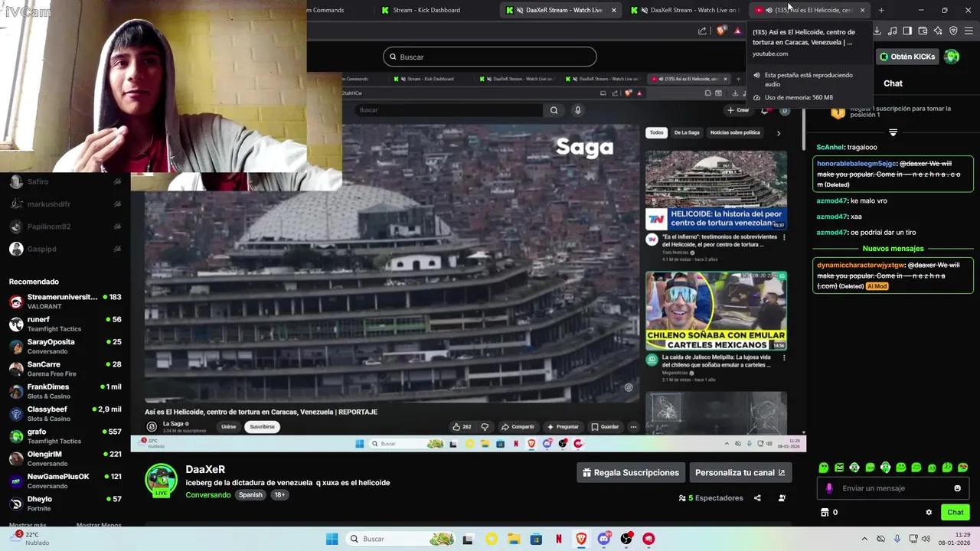Click the share page icon in address bar
Image resolution: width=980 pixels, height=551 pixels.
(x=702, y=31)
